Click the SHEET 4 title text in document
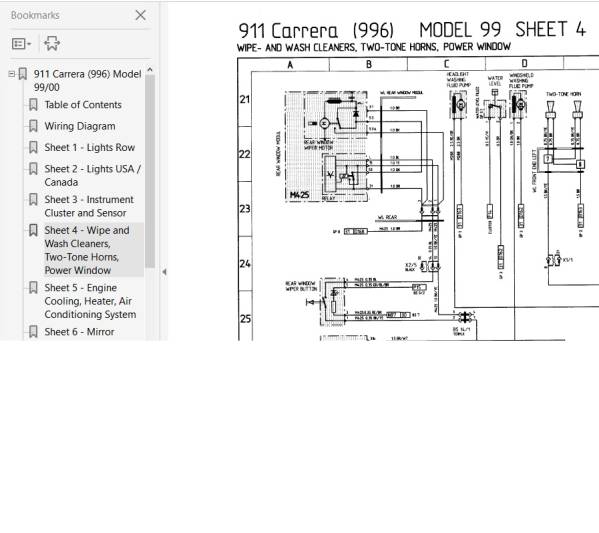Screen dimensions: 599x533 point(550,29)
